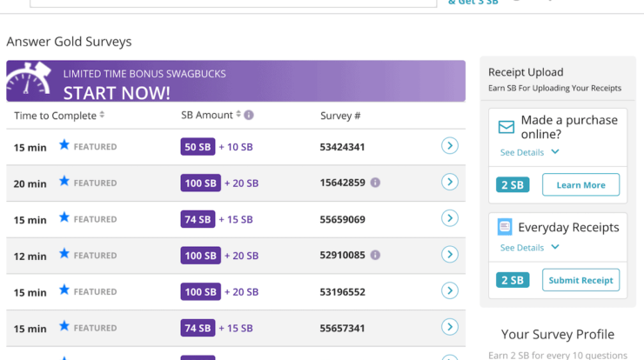Click the + 10 SB bonus text
Viewport: 644px width, 360px height.
236,147
